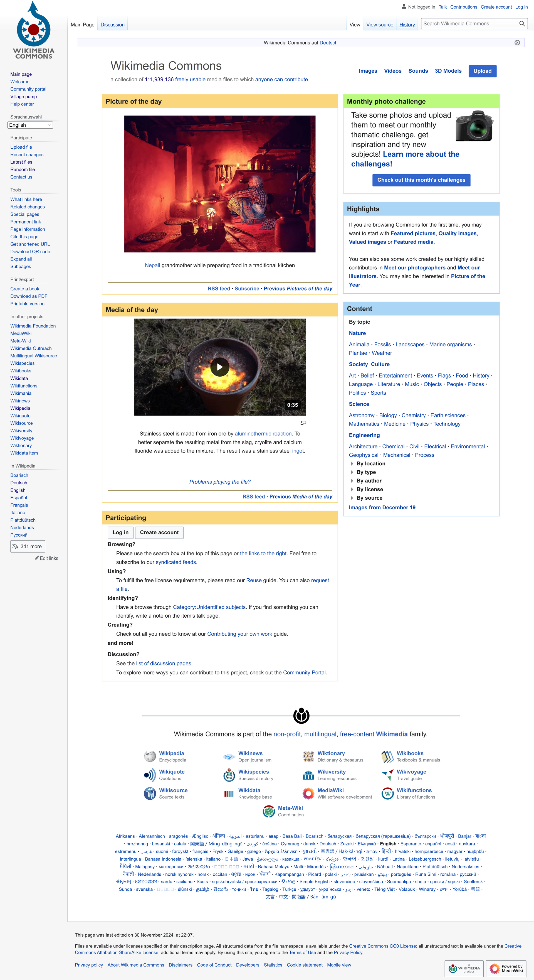Click the Wikiquote icon
This screenshot has width=534, height=980.
tap(150, 775)
